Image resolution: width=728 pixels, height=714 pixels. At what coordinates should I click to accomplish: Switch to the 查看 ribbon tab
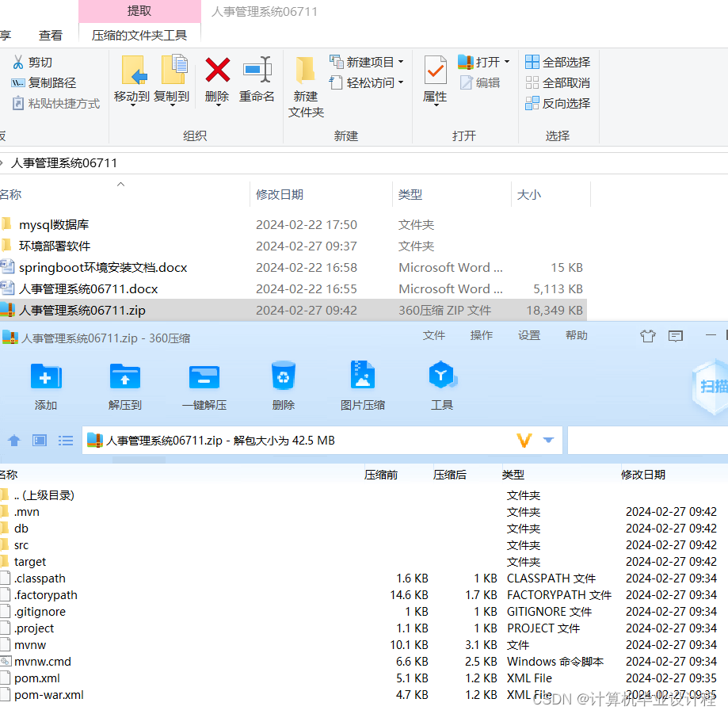click(50, 35)
